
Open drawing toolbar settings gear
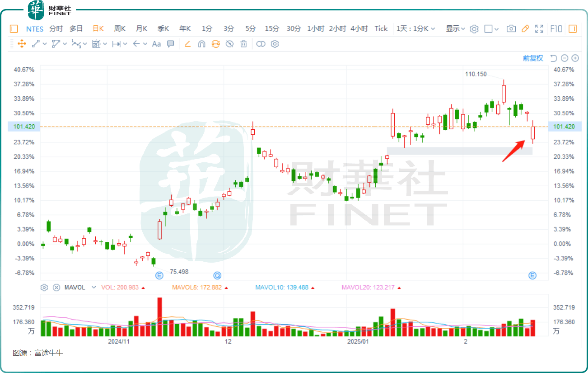(275, 44)
